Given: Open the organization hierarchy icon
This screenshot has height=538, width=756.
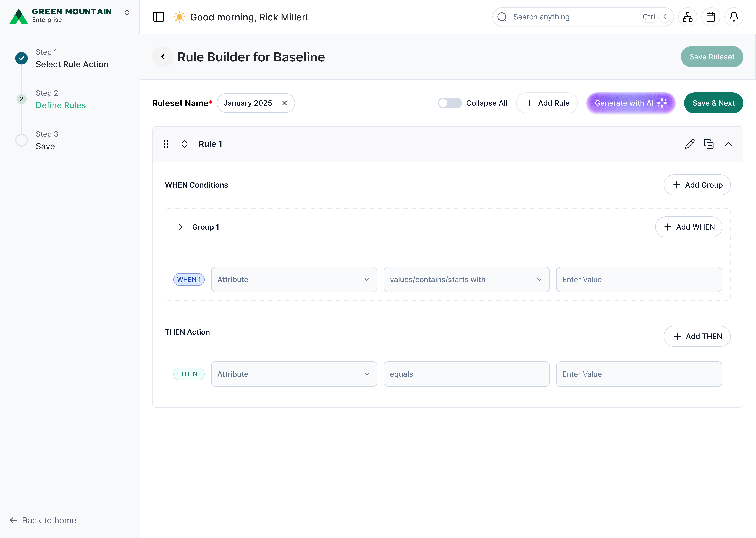Looking at the screenshot, I should point(687,17).
